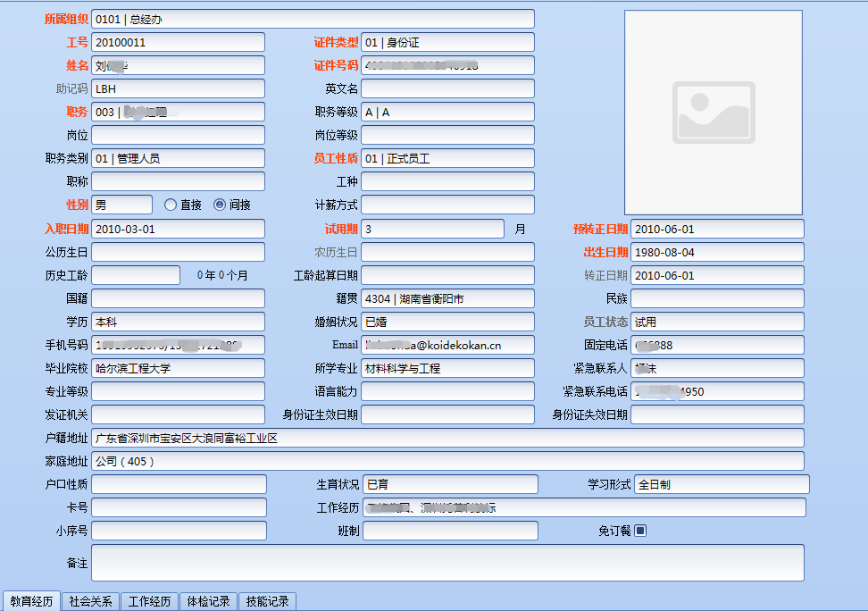Click the 入职日期 date field

(178, 229)
